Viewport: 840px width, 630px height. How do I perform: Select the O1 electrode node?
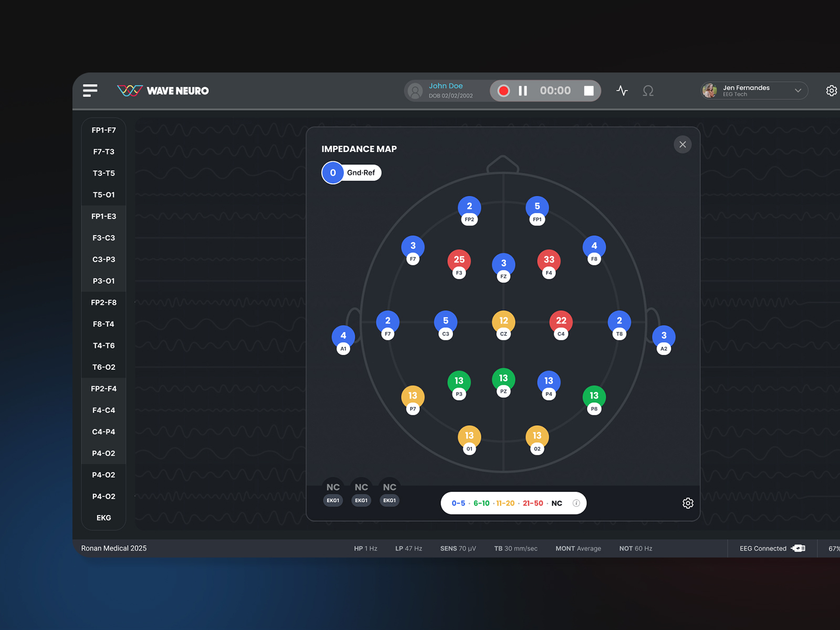click(469, 440)
